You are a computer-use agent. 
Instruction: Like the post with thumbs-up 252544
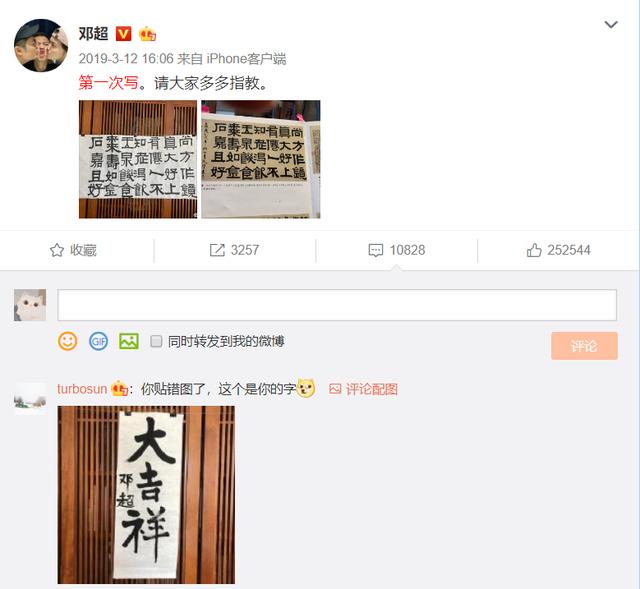[534, 250]
